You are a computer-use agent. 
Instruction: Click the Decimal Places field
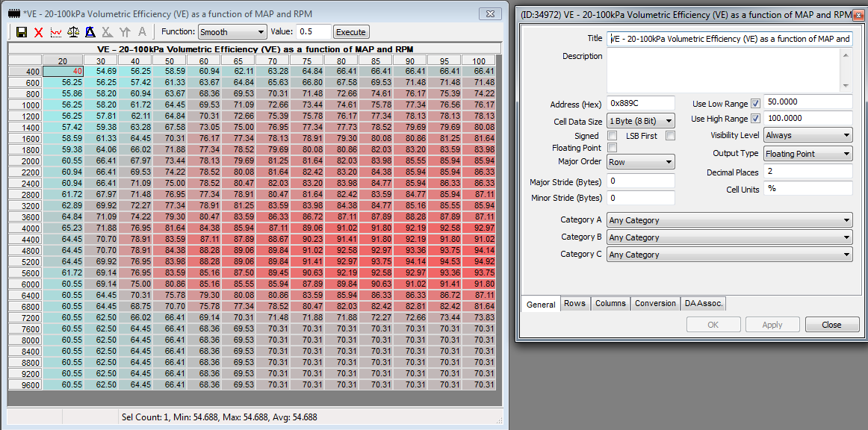[807, 172]
